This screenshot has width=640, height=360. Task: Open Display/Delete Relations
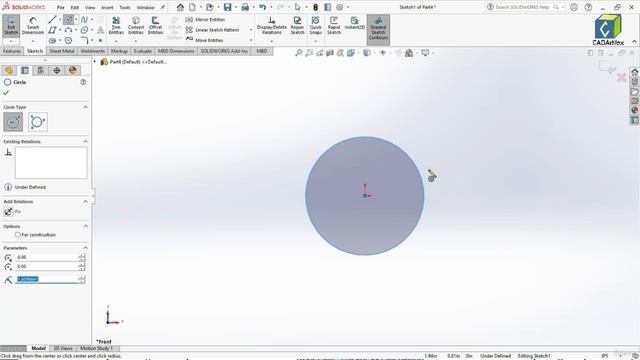[x=271, y=26]
